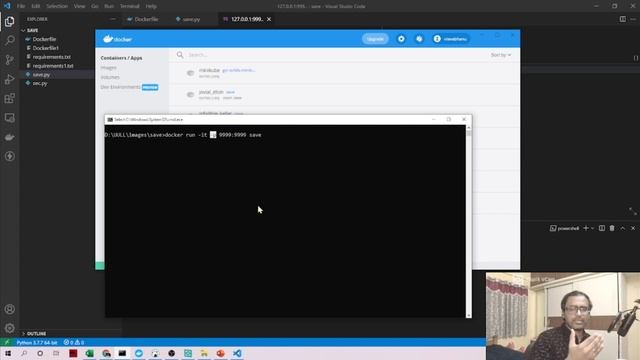Screen dimensions: 640x360
Task: Select Containers / Apps in Docker sidebar
Action: [x=121, y=58]
